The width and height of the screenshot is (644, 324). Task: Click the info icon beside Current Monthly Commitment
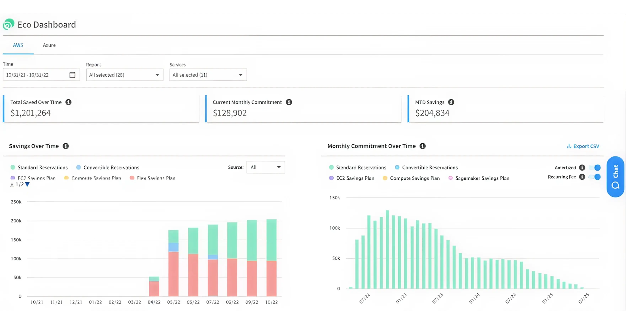[x=289, y=102]
